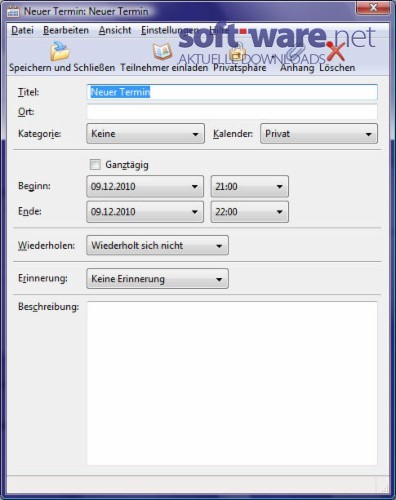Click the window title Neuer Termin: Neuer Termin

pyautogui.click(x=86, y=12)
